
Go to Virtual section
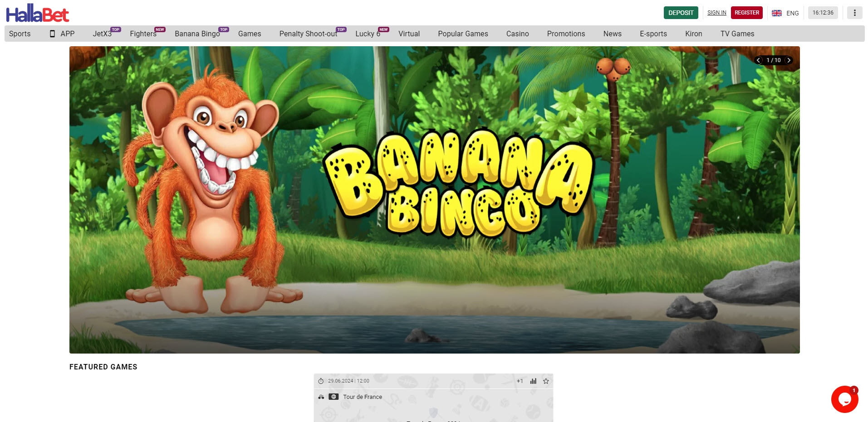(409, 34)
